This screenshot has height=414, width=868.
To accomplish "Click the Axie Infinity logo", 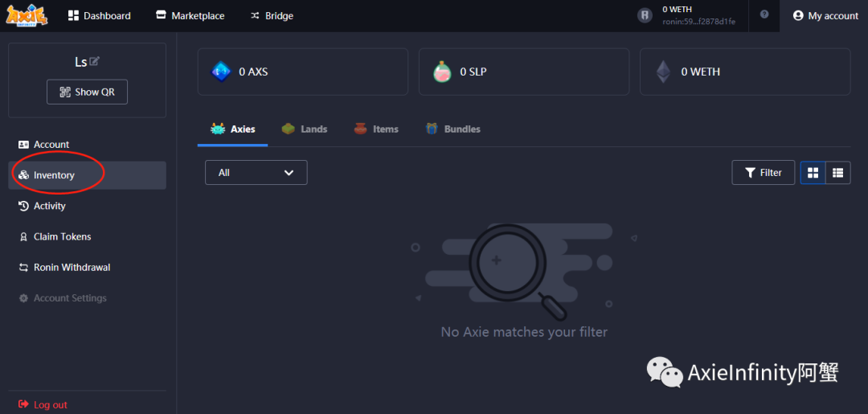I will tap(27, 15).
